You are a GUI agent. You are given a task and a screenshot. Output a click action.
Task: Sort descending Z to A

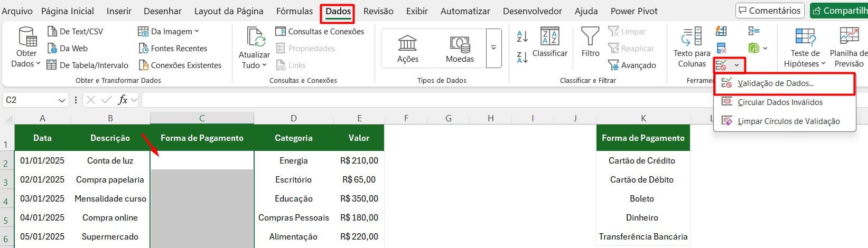point(522,57)
